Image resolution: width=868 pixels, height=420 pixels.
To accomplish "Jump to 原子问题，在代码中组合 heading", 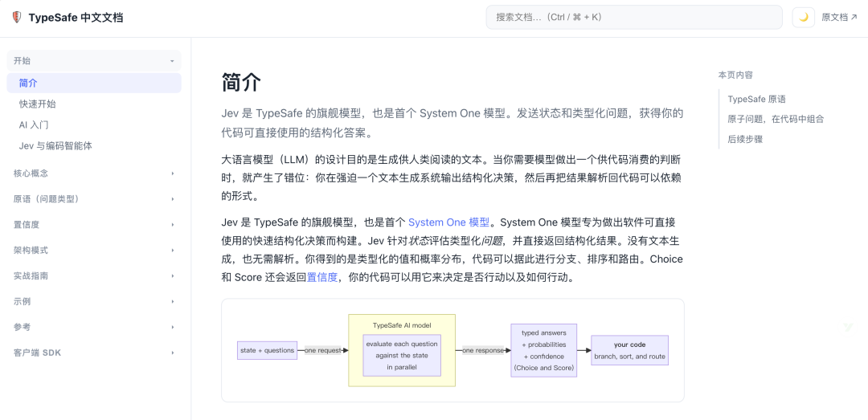I will [x=776, y=119].
